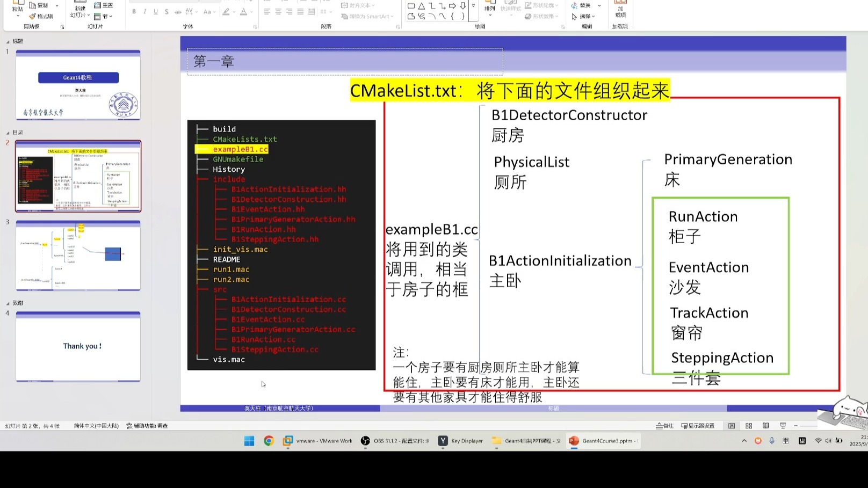
Task: Toggle underline formatting in the ribbon
Action: click(156, 11)
